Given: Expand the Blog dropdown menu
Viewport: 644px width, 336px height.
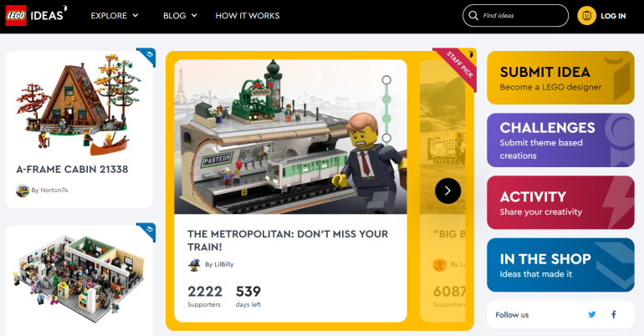Looking at the screenshot, I should click(180, 16).
